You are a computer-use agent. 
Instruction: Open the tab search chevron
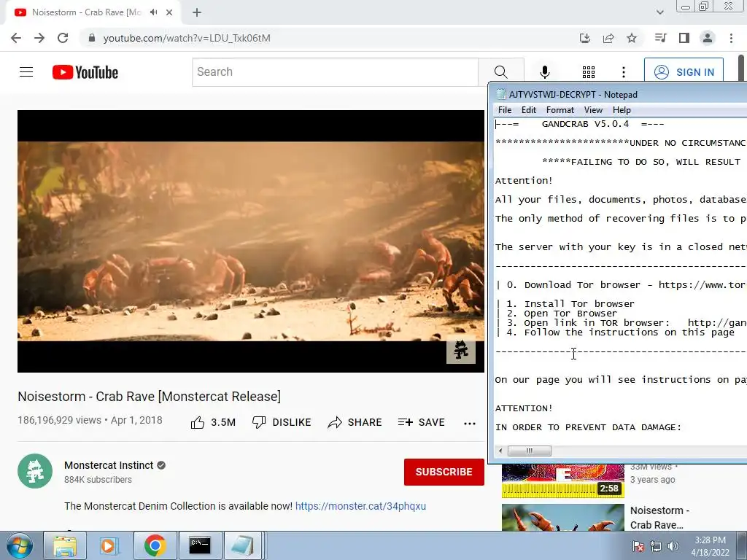tap(659, 12)
